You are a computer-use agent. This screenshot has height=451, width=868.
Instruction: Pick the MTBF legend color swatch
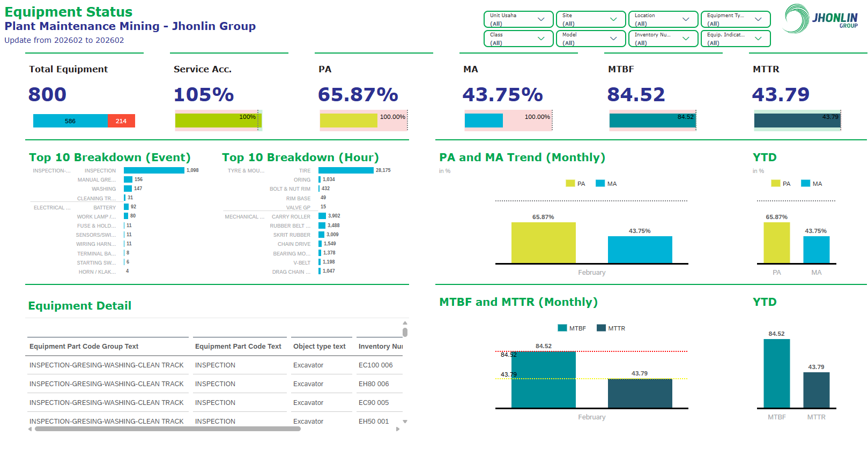562,328
